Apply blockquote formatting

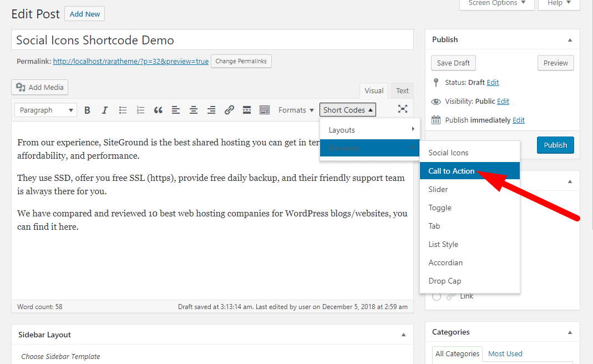[158, 110]
